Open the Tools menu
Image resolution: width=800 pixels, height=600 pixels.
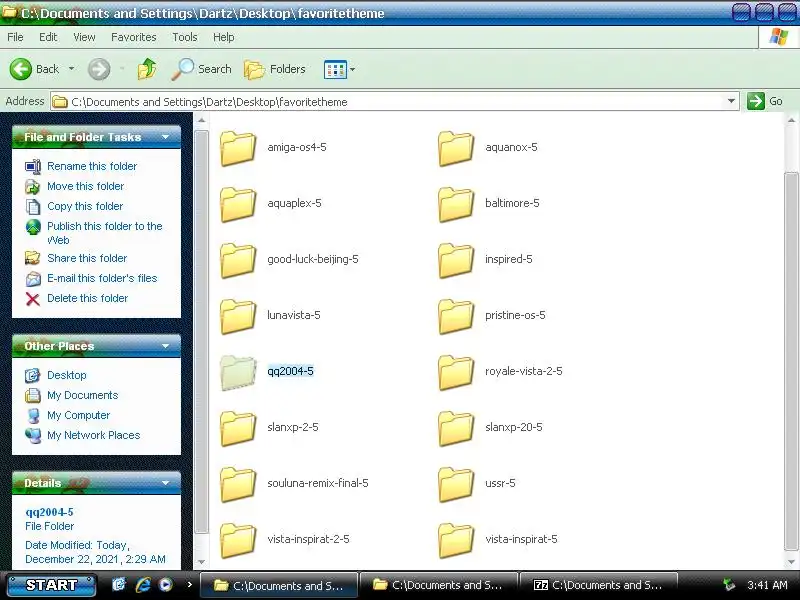pos(185,37)
